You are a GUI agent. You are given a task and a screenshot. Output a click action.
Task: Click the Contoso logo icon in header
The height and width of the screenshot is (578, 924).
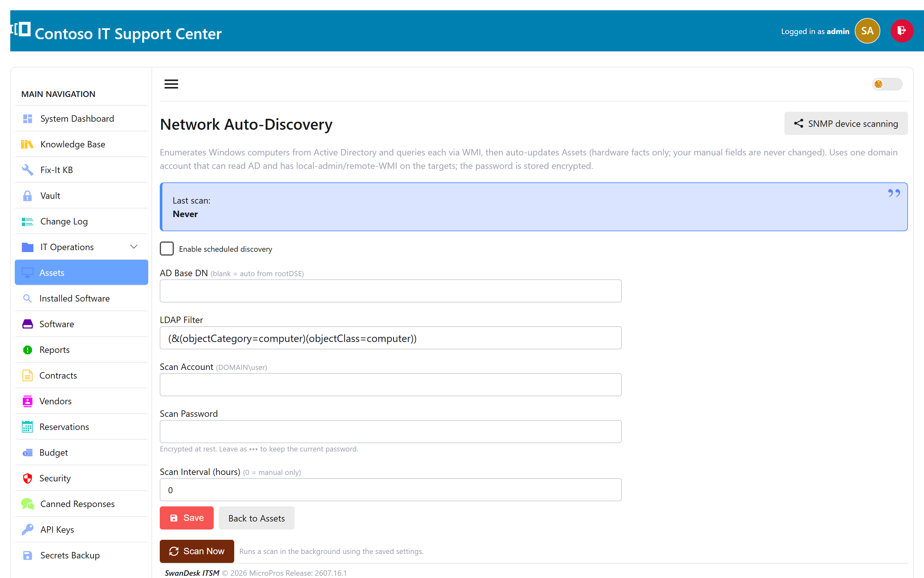tap(21, 30)
